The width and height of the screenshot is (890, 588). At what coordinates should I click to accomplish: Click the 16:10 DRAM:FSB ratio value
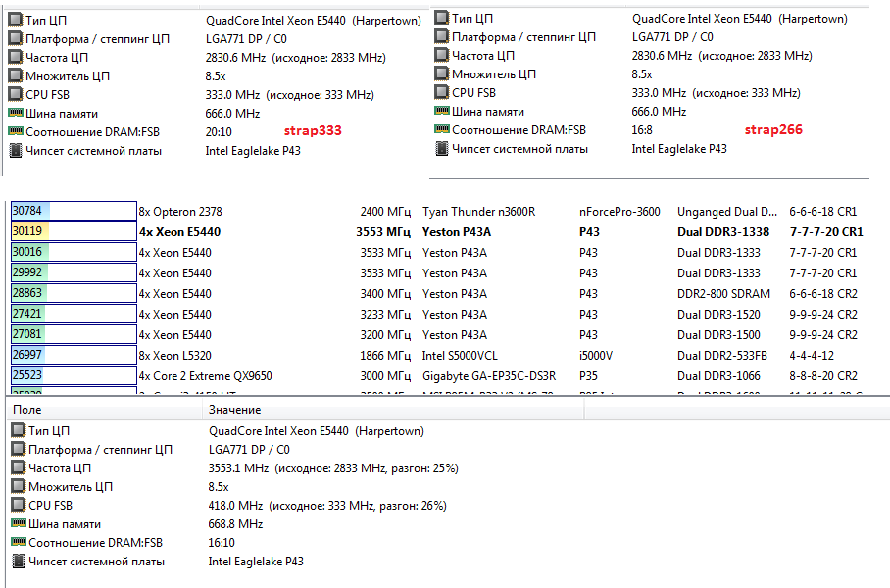(222, 543)
